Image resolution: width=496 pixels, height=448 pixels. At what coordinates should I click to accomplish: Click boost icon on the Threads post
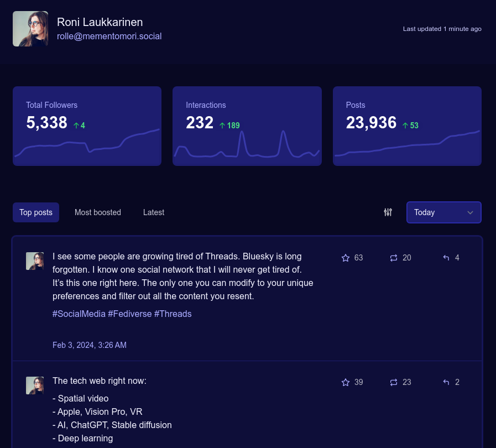pyautogui.click(x=394, y=258)
